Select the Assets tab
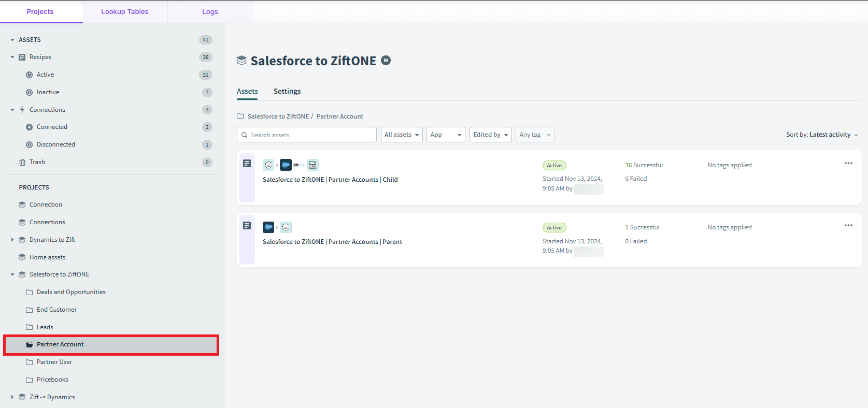 (x=247, y=91)
